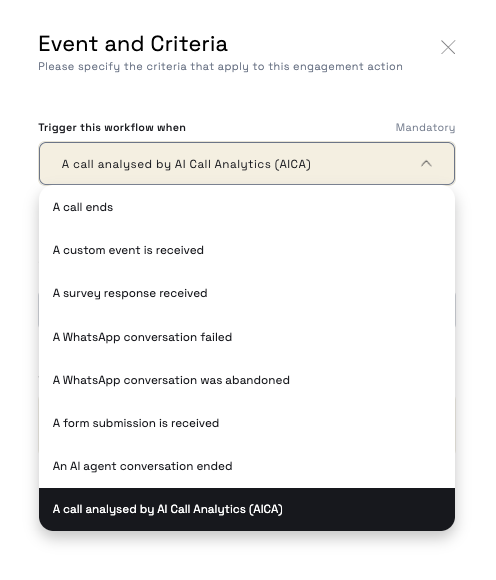Click the word 'Criteria' in the dialog title
Image resolution: width=496 pixels, height=580 pixels.
[x=189, y=44]
